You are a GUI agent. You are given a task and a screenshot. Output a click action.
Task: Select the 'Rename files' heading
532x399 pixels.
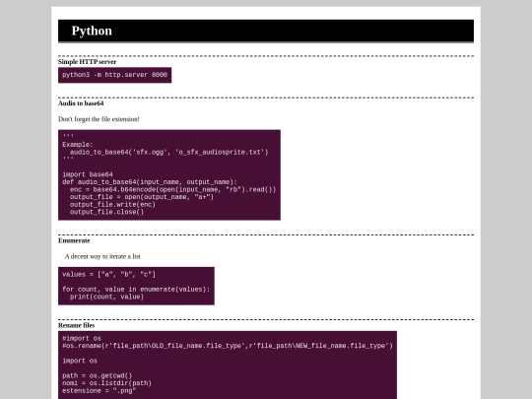[x=76, y=325]
